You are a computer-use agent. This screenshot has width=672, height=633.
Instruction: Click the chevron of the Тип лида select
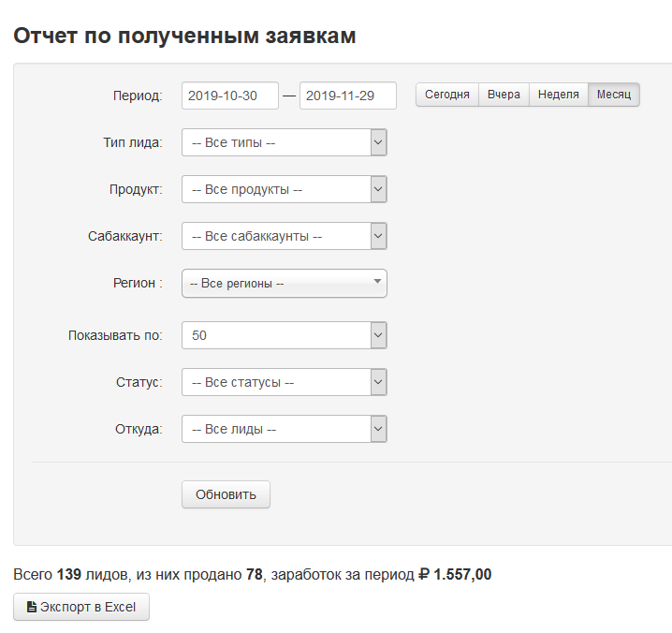pyautogui.click(x=378, y=142)
